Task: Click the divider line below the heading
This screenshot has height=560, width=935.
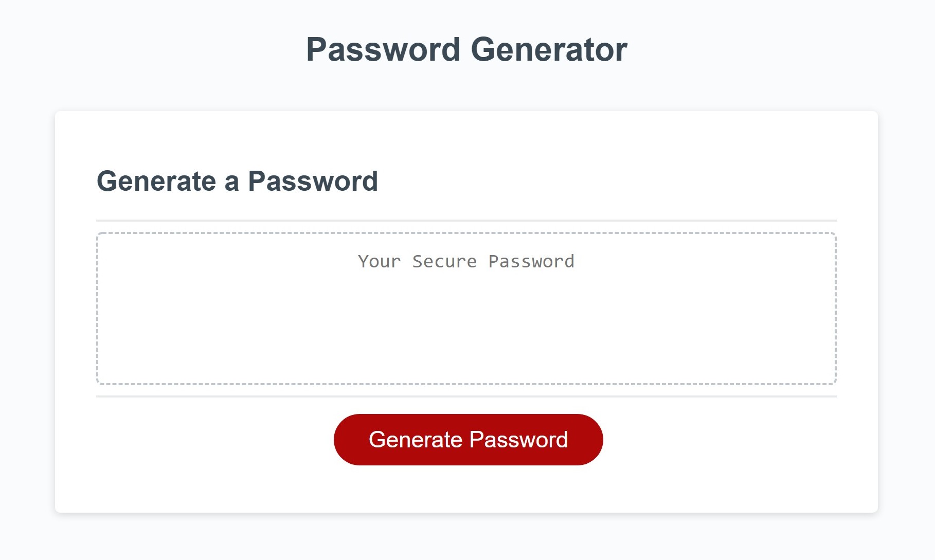Action: coord(467,219)
